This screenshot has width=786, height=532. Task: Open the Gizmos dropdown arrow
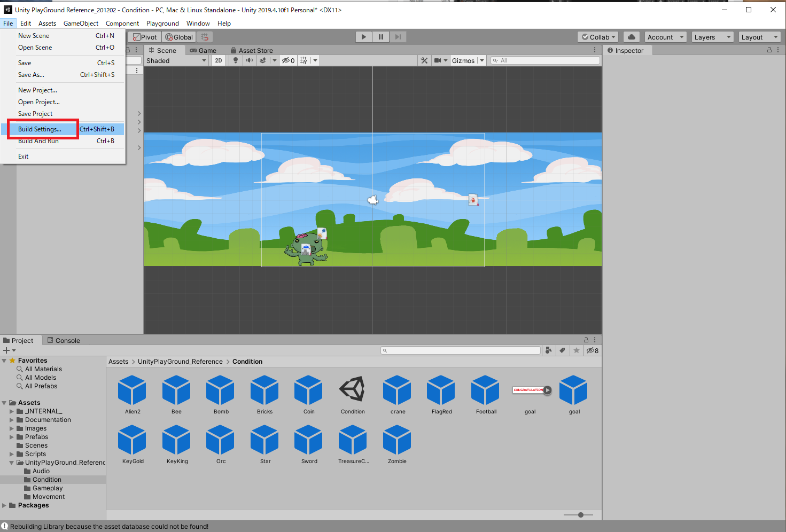click(482, 60)
